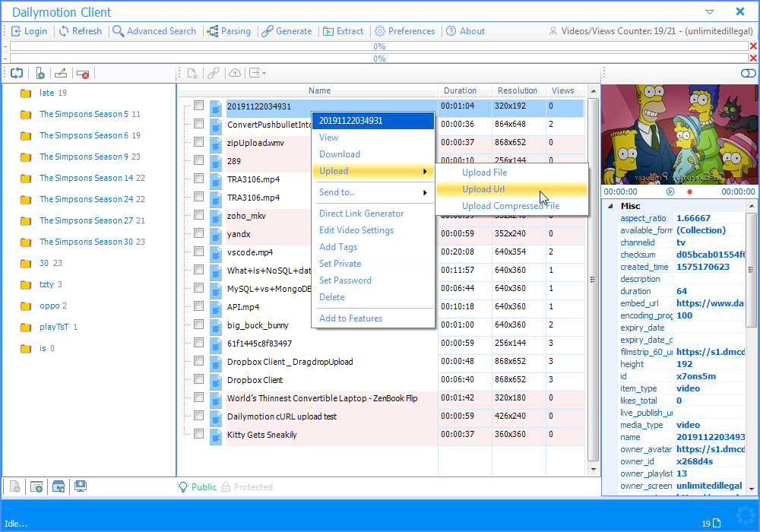This screenshot has height=532, width=760.
Task: Click the red record dot under preview
Action: tap(689, 192)
